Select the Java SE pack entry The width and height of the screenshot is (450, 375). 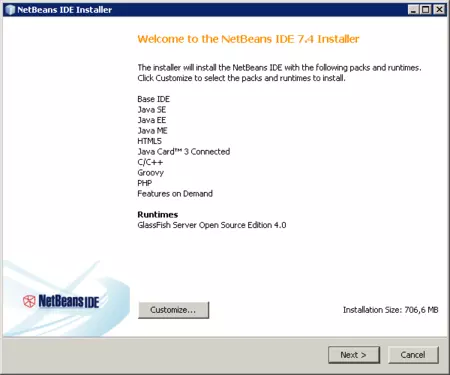coord(152,110)
